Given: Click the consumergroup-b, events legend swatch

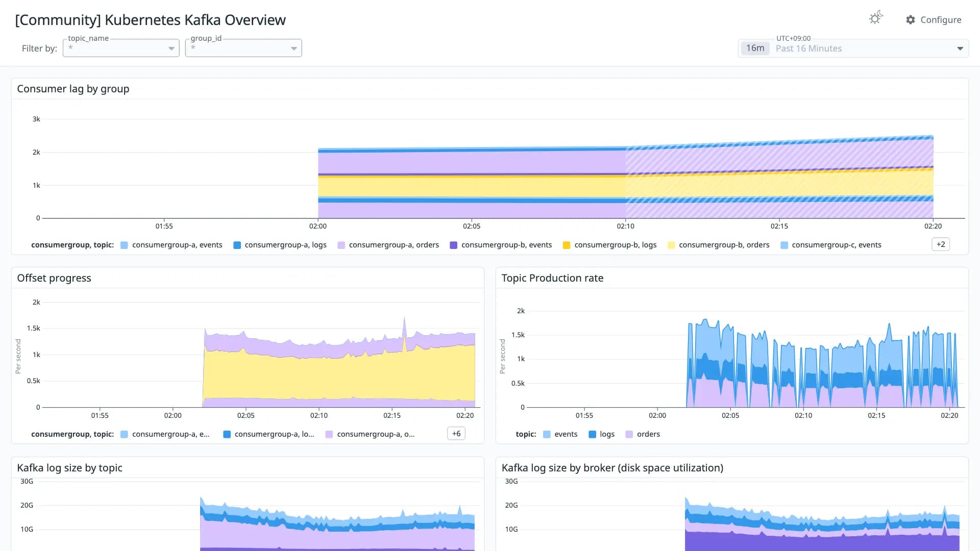Looking at the screenshot, I should pyautogui.click(x=453, y=245).
